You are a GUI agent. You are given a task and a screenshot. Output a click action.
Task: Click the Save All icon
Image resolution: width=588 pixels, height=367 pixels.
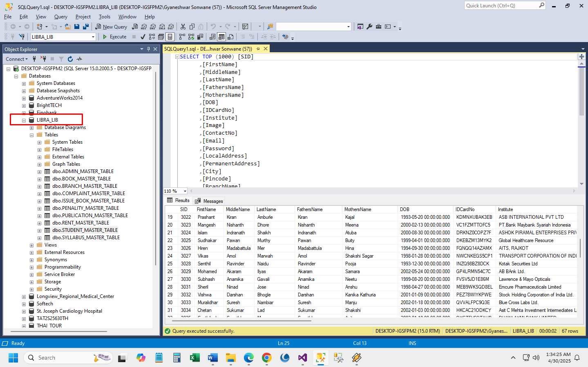tap(85, 27)
